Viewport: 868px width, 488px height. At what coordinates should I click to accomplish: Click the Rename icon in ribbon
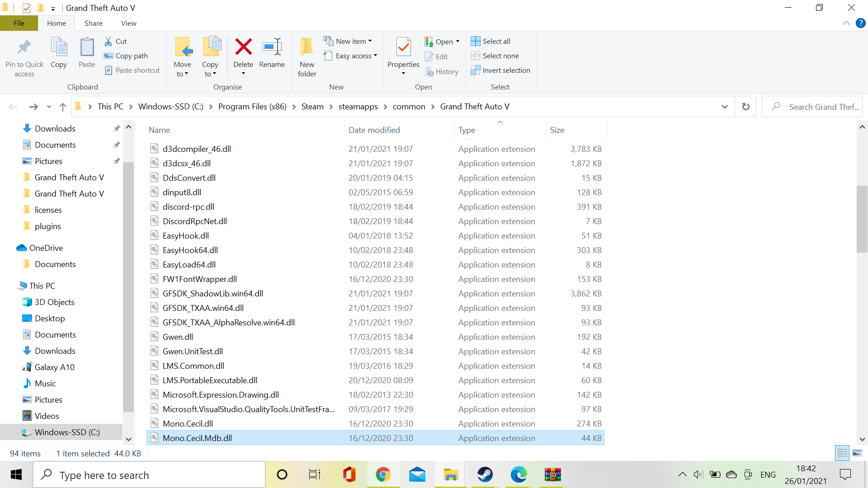[272, 47]
